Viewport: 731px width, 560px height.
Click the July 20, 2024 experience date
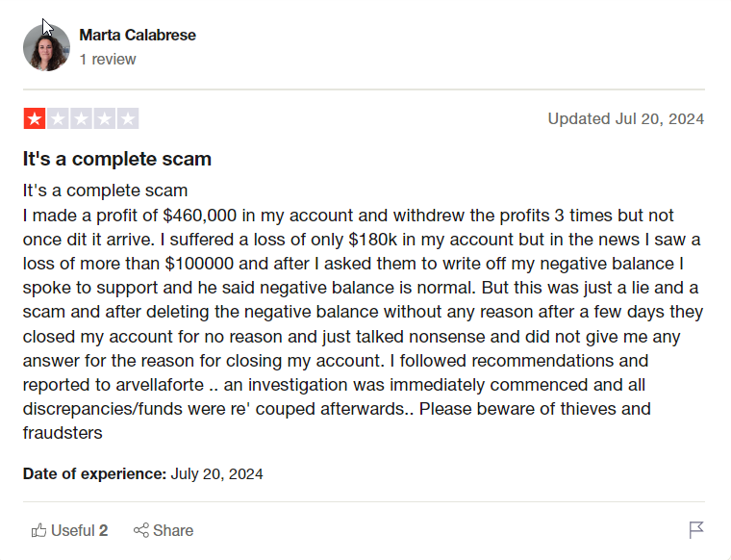tap(216, 473)
